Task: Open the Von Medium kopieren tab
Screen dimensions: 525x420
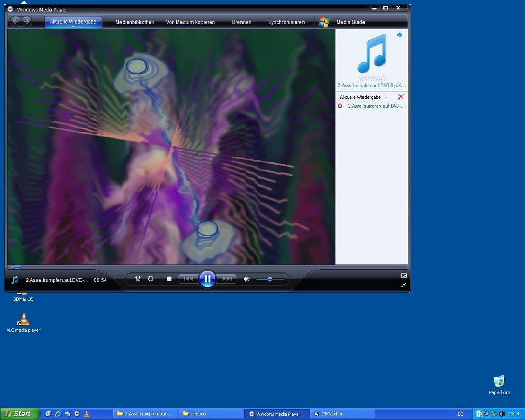Action: coord(190,22)
